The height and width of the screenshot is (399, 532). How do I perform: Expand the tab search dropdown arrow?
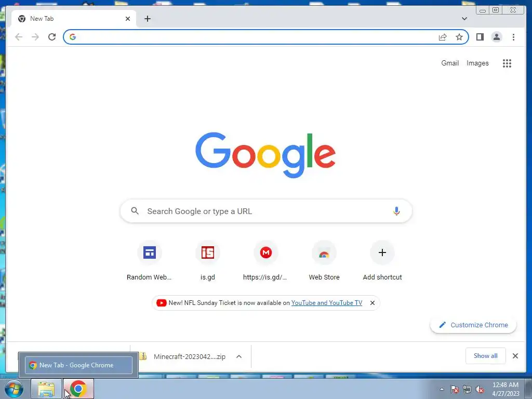pyautogui.click(x=464, y=19)
